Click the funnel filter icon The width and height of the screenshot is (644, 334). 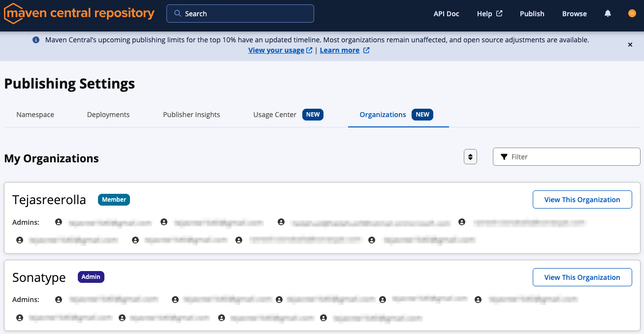504,157
